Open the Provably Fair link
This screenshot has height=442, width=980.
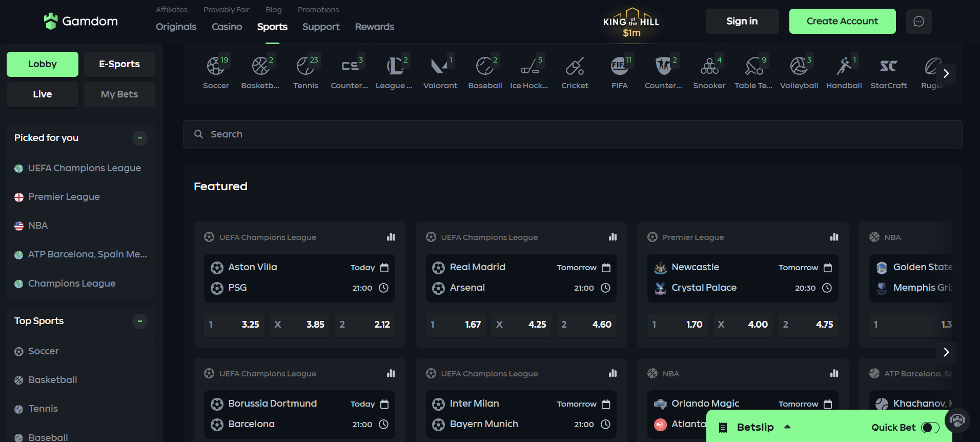pyautogui.click(x=227, y=10)
